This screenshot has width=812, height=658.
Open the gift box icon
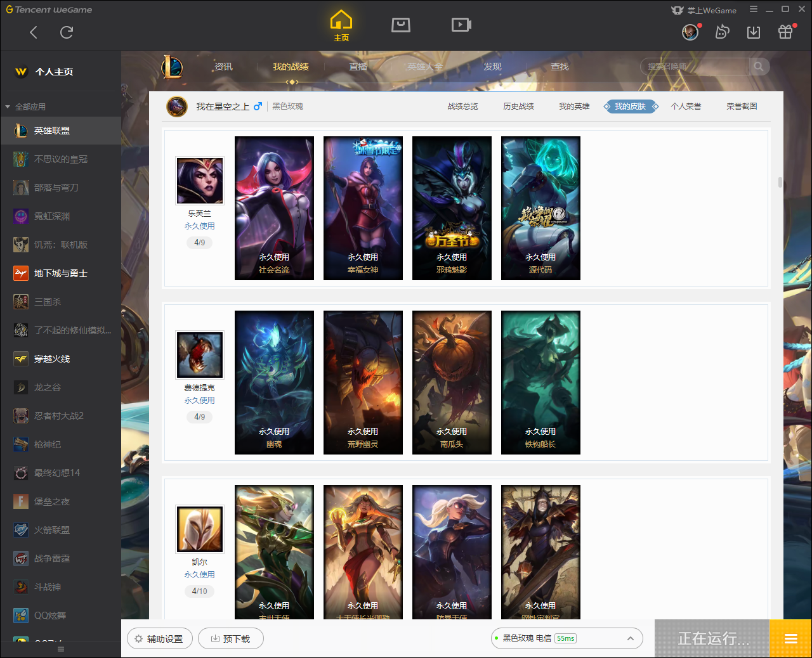785,32
